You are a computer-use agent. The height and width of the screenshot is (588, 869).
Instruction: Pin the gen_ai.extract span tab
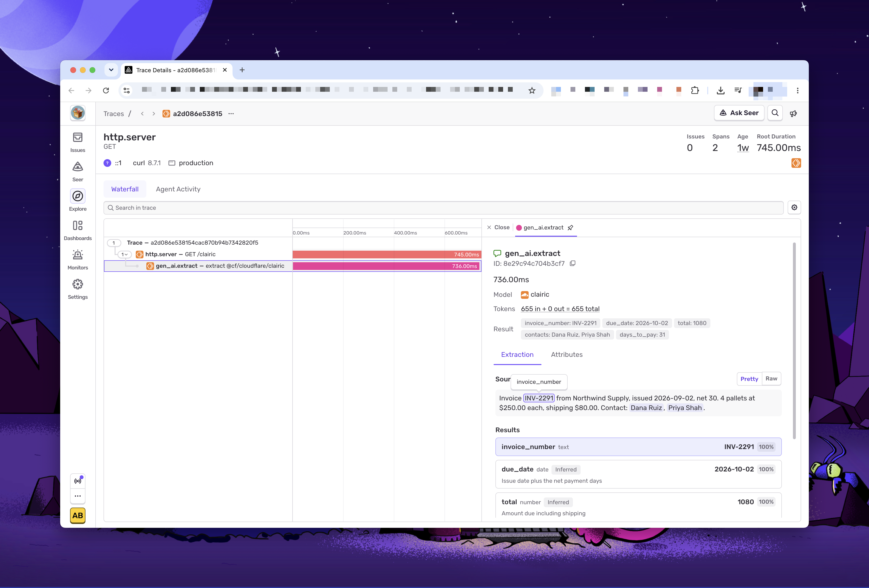pyautogui.click(x=571, y=228)
